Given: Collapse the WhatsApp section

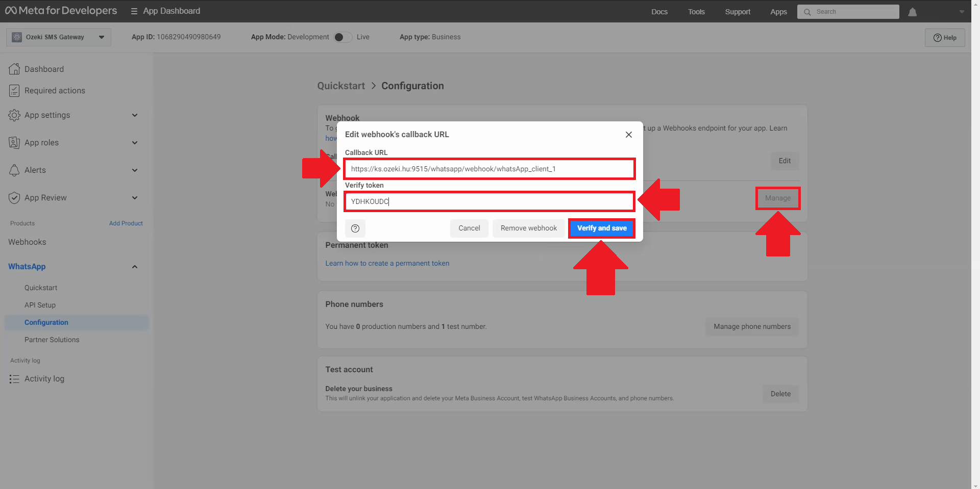Looking at the screenshot, I should pos(135,267).
